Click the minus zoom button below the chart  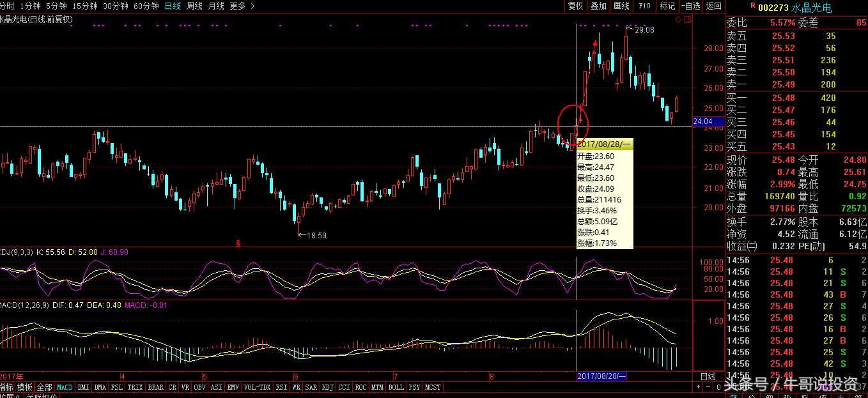[707, 387]
